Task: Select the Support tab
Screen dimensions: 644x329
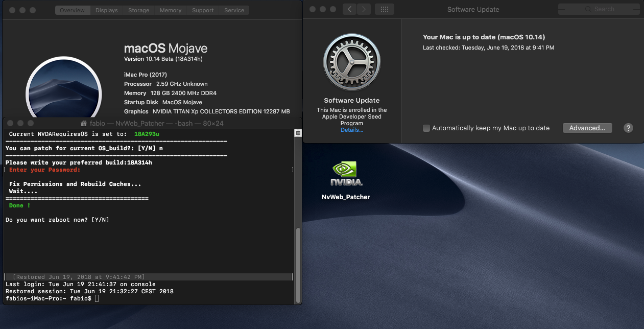Action: click(x=203, y=10)
